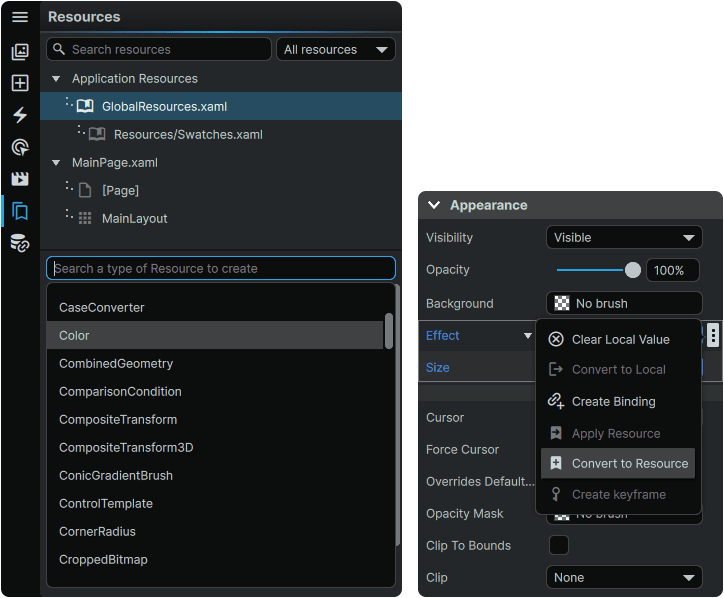Collapse the MainPage.xaml tree node
Image resolution: width=724 pixels, height=598 pixels.
coord(56,163)
